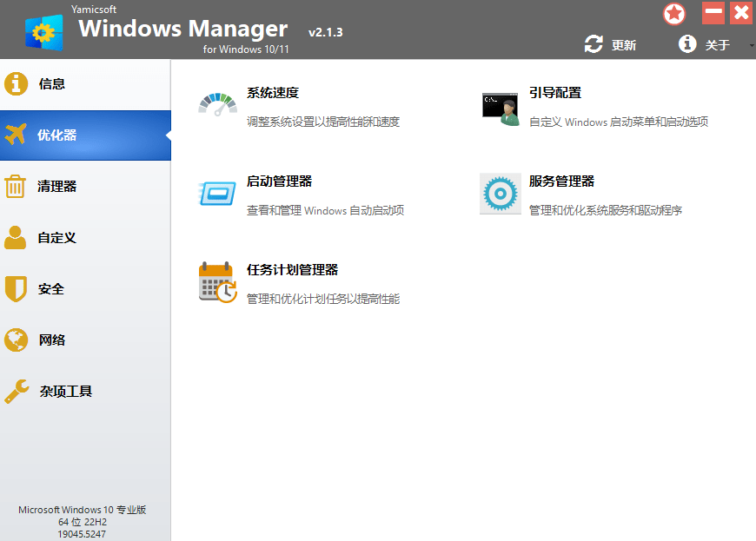切换到信息页面

(52, 83)
